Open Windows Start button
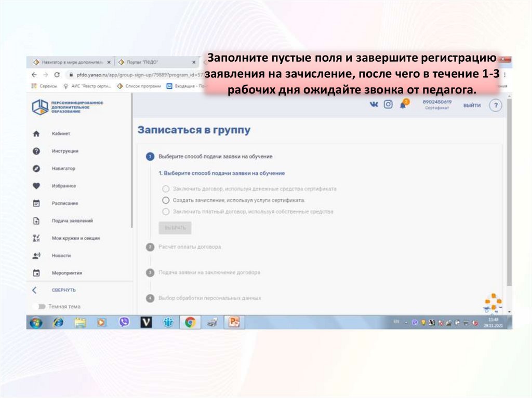 (x=36, y=322)
